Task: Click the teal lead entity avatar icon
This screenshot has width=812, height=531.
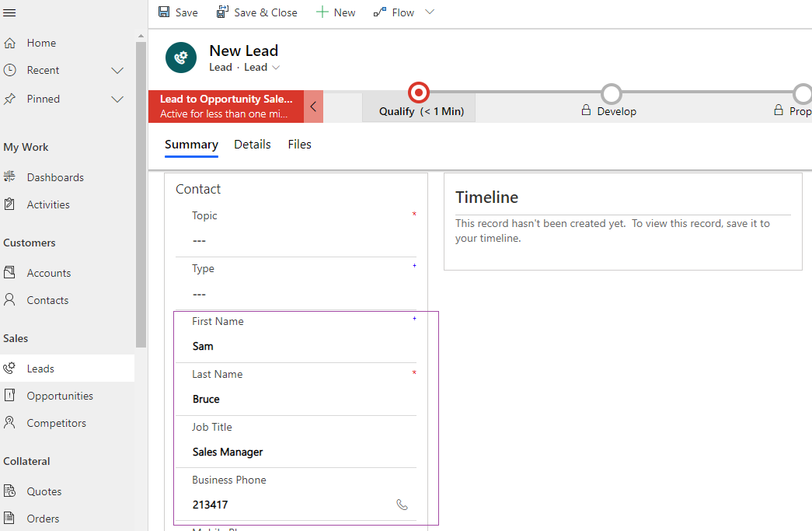Action: [x=181, y=58]
